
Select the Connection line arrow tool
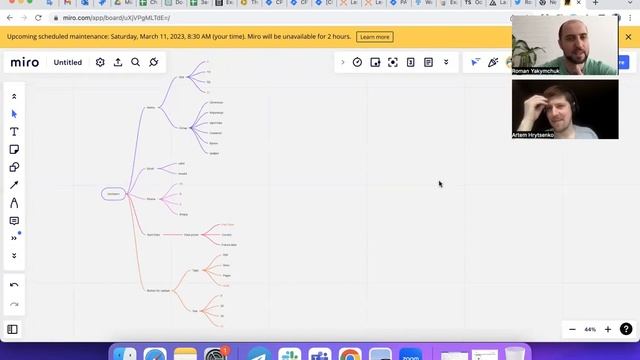[14, 185]
